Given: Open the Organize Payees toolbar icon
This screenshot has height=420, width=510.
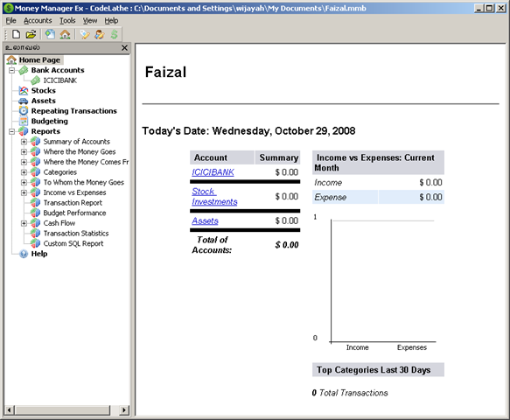Looking at the screenshot, I should [x=99, y=34].
